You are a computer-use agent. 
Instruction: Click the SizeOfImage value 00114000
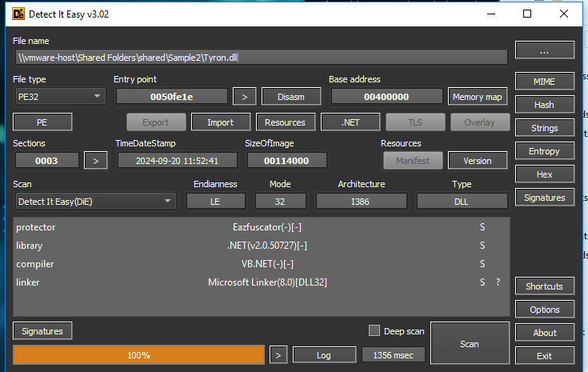(x=286, y=161)
